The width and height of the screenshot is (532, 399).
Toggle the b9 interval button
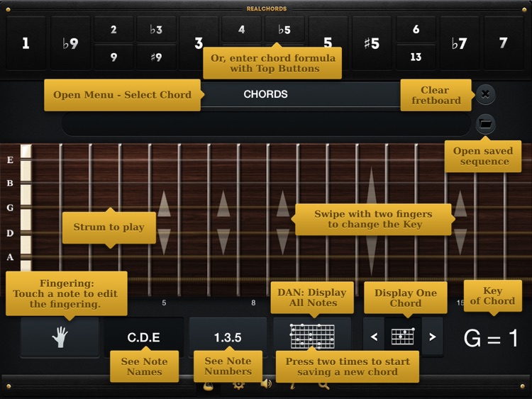(x=70, y=43)
